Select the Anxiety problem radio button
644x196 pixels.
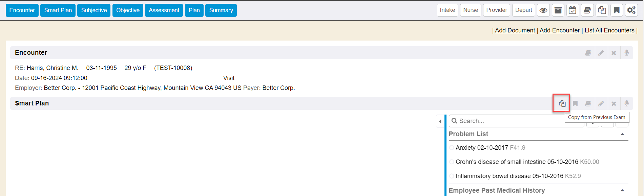[452, 148]
